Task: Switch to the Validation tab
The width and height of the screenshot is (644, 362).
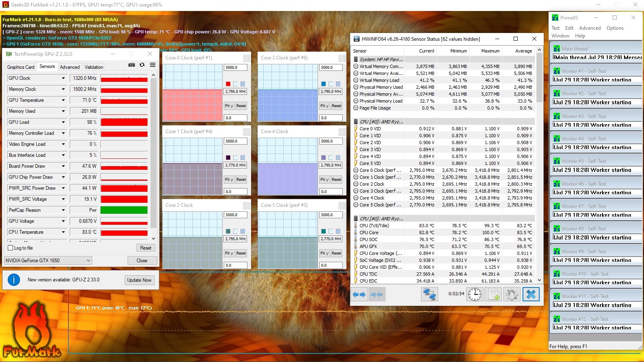Action: [x=94, y=67]
